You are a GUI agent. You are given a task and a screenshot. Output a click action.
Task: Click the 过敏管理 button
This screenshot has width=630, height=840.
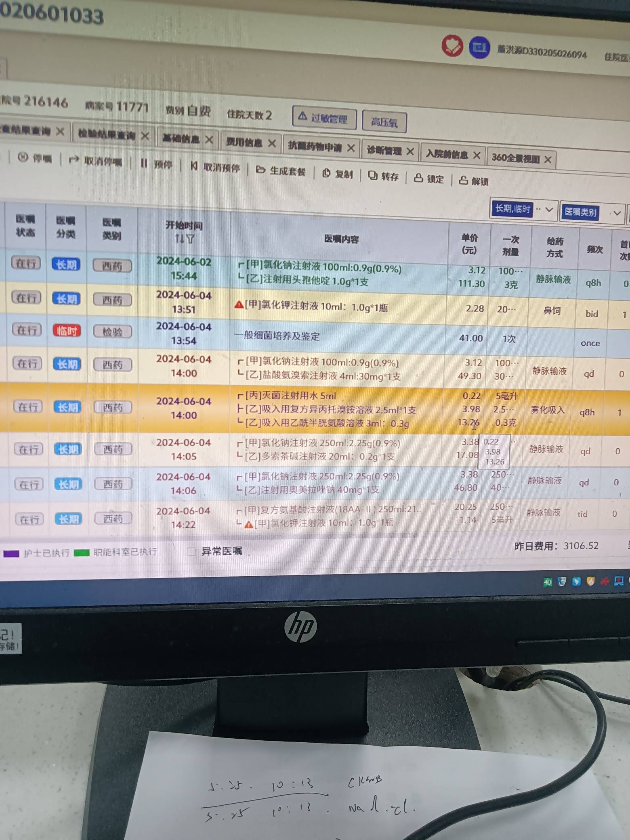click(x=324, y=118)
